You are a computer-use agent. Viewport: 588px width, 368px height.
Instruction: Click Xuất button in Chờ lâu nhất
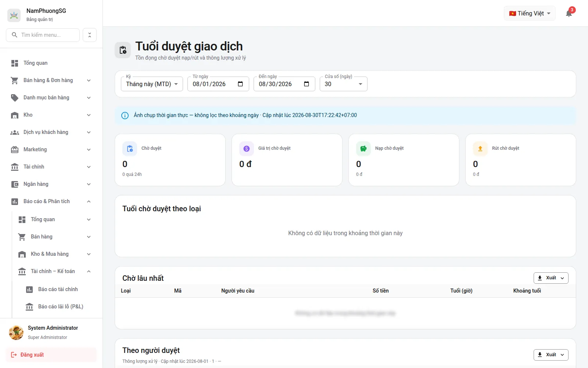551,278
